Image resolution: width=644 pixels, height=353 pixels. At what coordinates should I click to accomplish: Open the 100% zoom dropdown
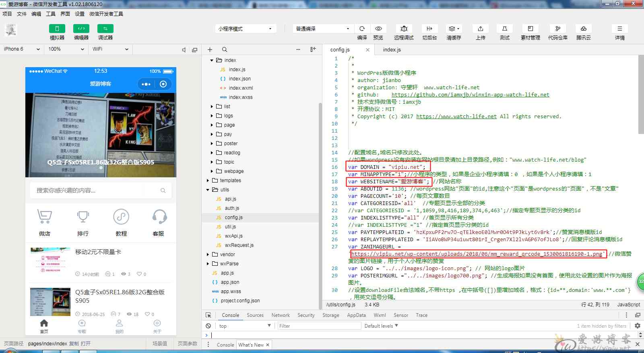66,49
